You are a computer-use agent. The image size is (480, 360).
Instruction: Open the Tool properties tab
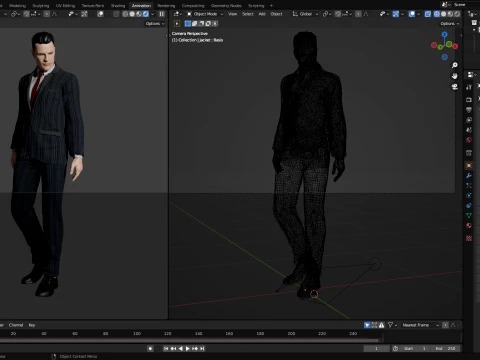469,87
